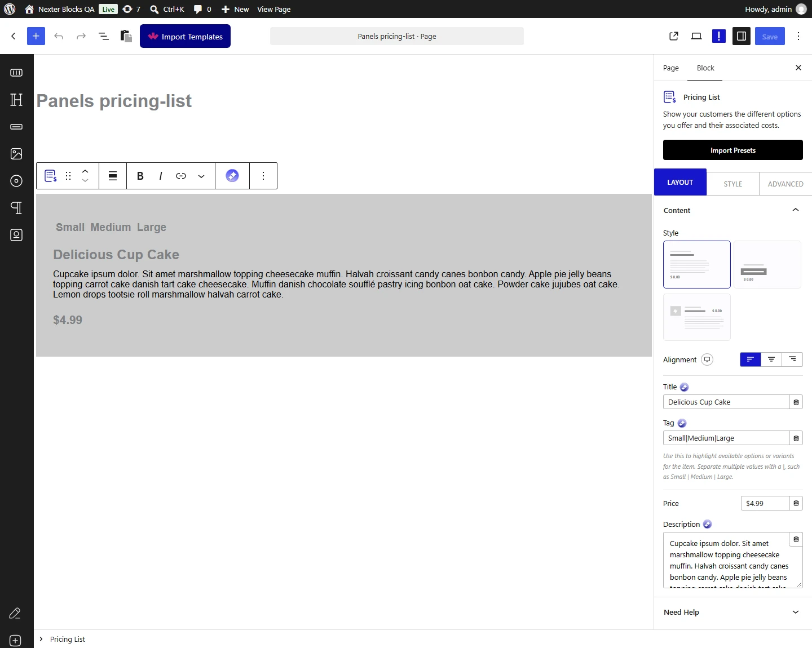
Task: Open the block alignment option
Action: pyautogui.click(x=113, y=176)
